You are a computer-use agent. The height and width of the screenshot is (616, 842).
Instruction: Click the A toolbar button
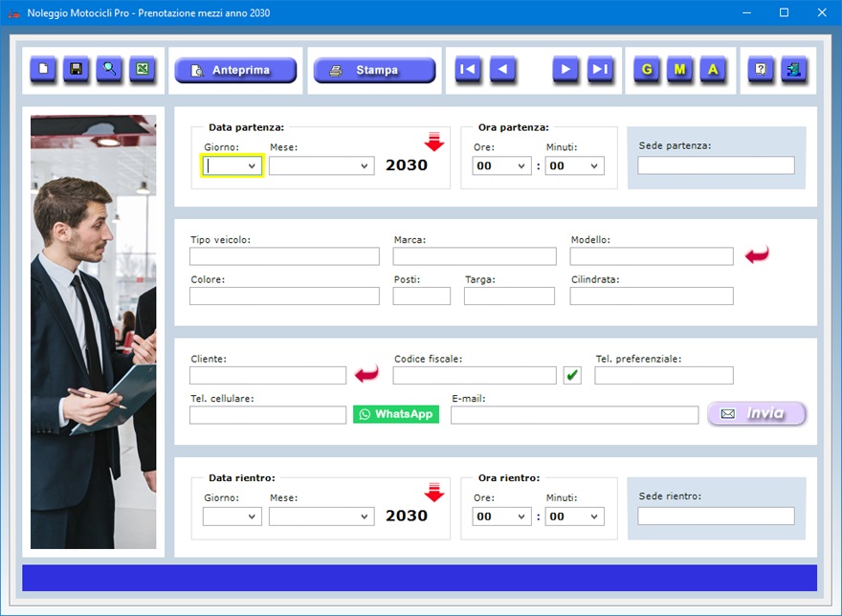(x=713, y=69)
